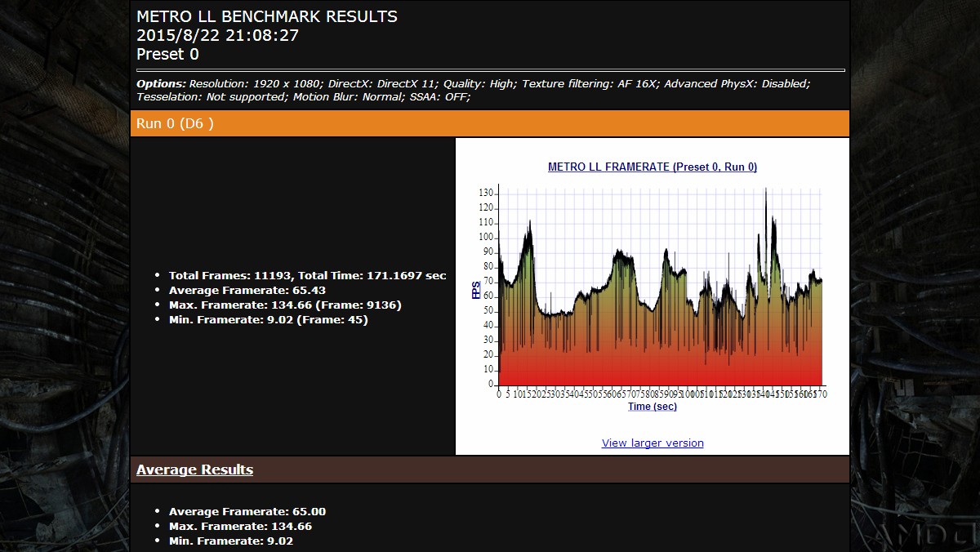This screenshot has width=980, height=552.
Task: Click Max. Framerate: 134.66 under Average Results
Action: tap(240, 526)
